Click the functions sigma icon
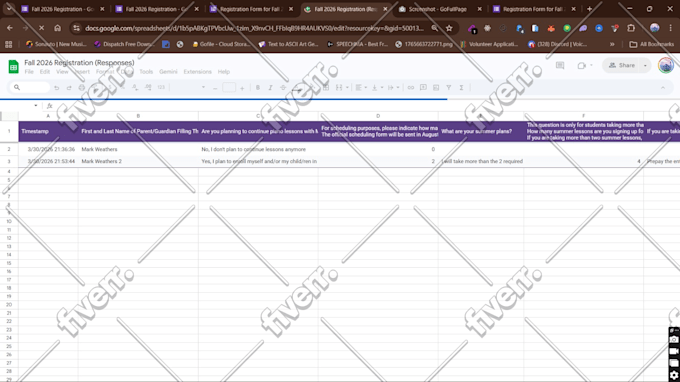This screenshot has width=680, height=382. coord(461,88)
